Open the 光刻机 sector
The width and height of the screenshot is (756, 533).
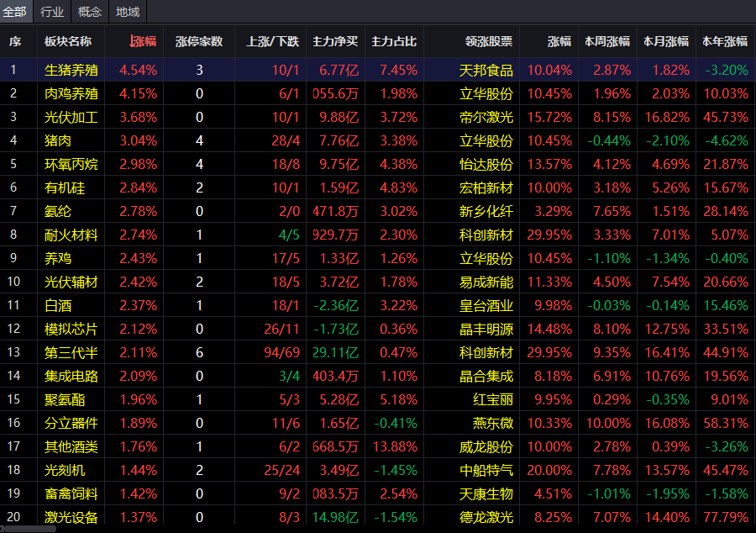[65, 470]
